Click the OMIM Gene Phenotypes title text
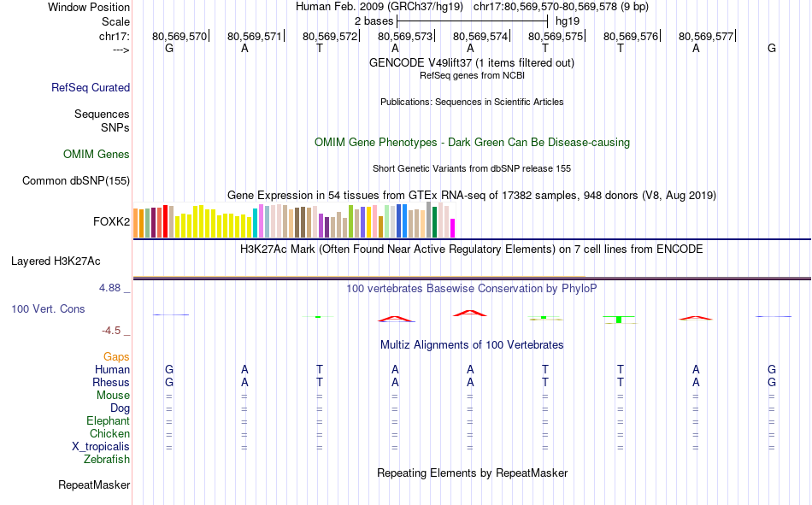Viewport: 812px width, 505px height. (472, 143)
